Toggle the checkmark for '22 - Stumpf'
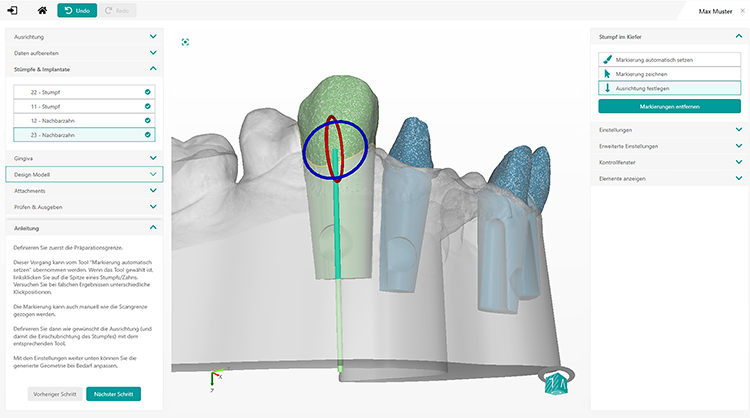This screenshot has height=418, width=750. (x=148, y=92)
